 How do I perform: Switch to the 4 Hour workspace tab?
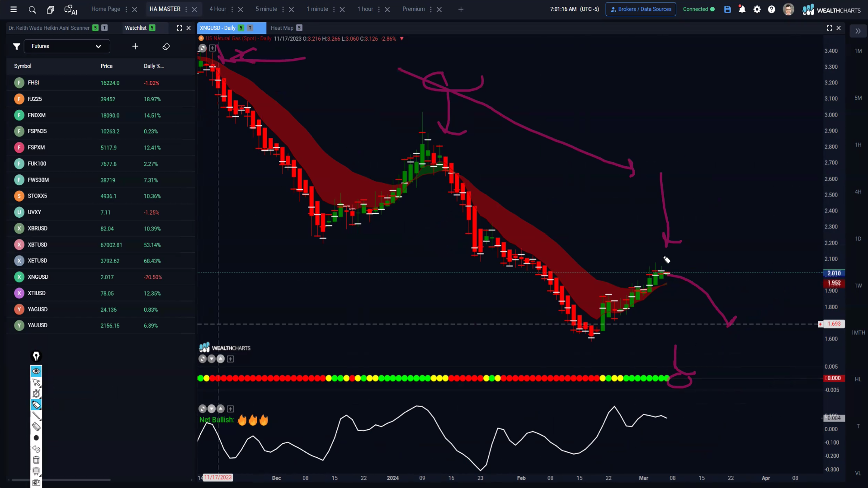coord(218,9)
